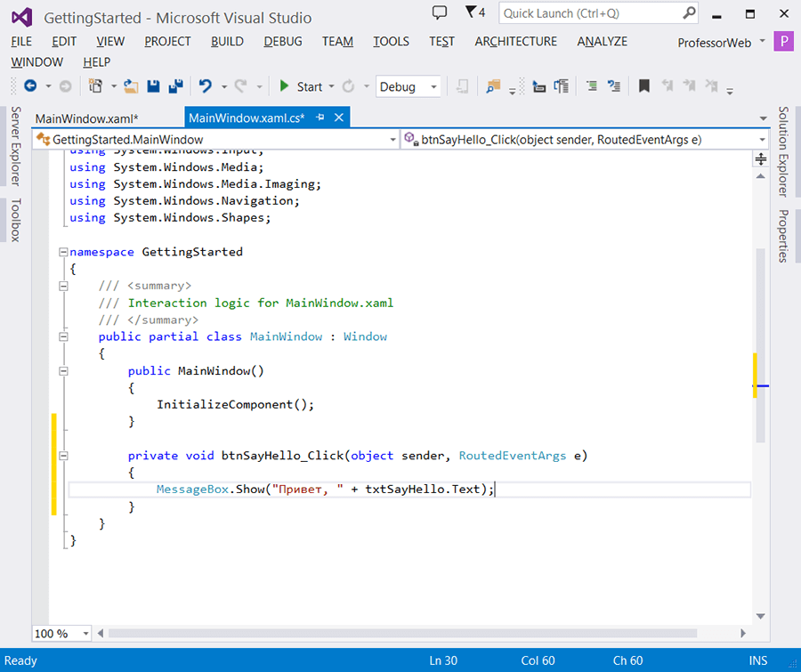Open the Debug solution configuration combo box

click(x=408, y=87)
